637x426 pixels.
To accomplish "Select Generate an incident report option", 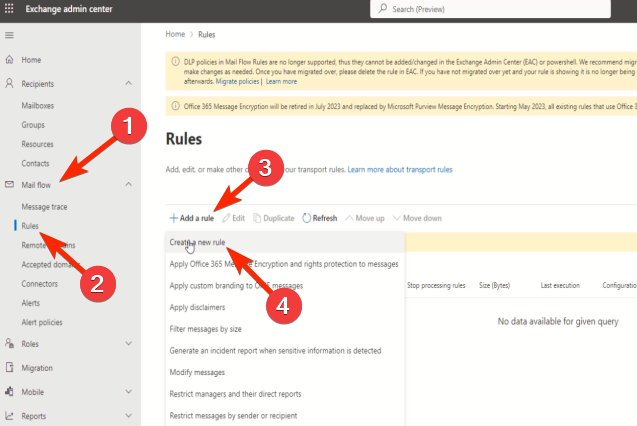I will click(285, 350).
